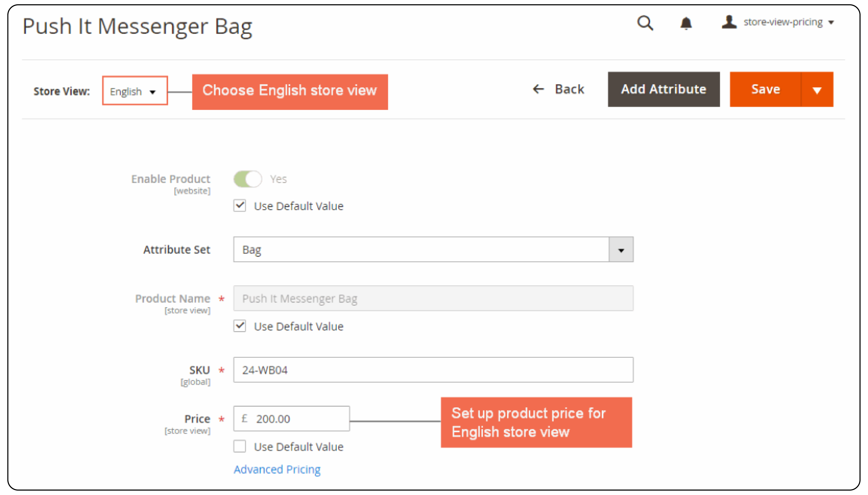Uncheck Use Default Value under Product Name
Viewport: 868px width, 495px height.
pos(240,326)
